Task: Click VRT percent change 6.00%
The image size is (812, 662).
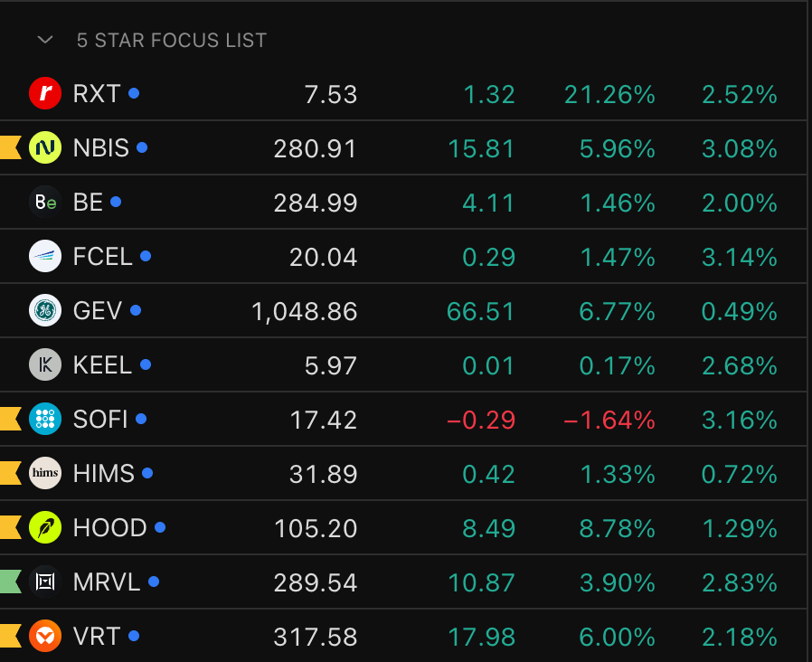Action: pyautogui.click(x=618, y=638)
